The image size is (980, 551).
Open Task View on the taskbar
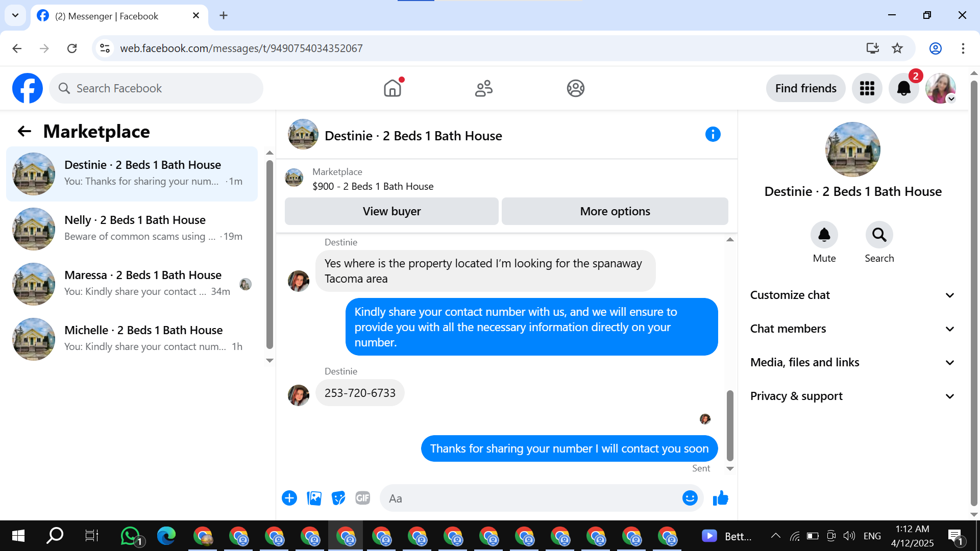[x=91, y=536]
